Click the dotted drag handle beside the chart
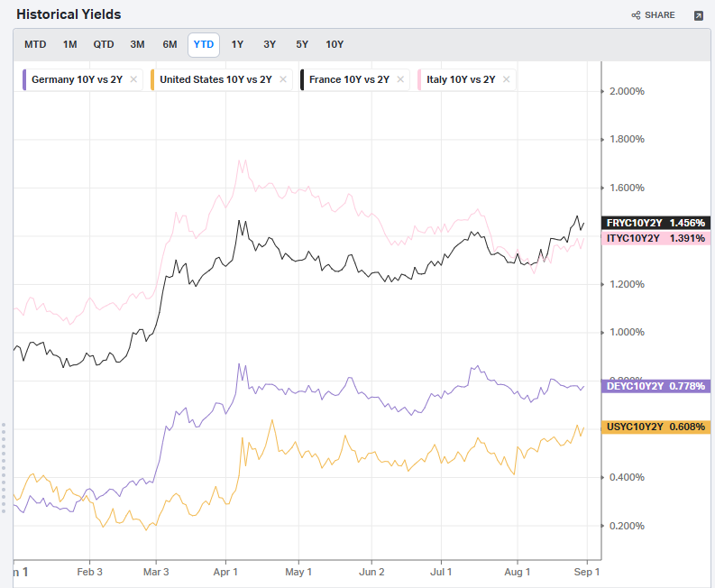Viewport: 715px width, 588px height. pos(4,468)
